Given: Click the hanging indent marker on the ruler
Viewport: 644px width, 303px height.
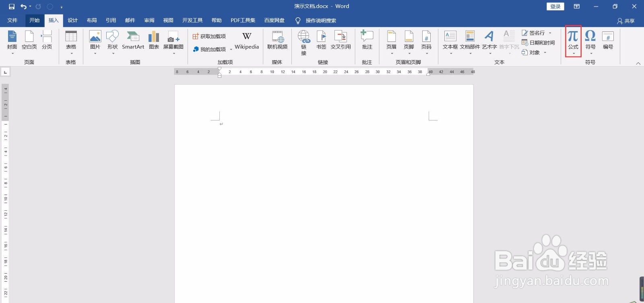Looking at the screenshot, I should coord(219,73).
